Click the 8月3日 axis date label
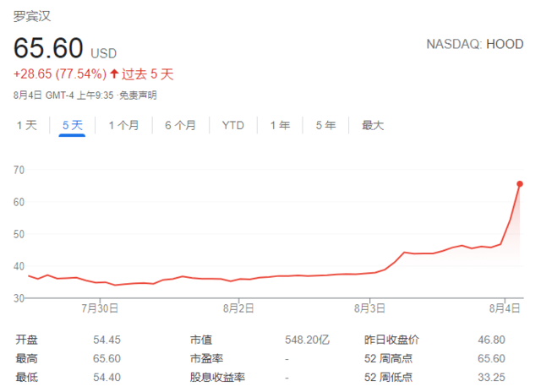The width and height of the screenshot is (541, 392). (x=369, y=308)
